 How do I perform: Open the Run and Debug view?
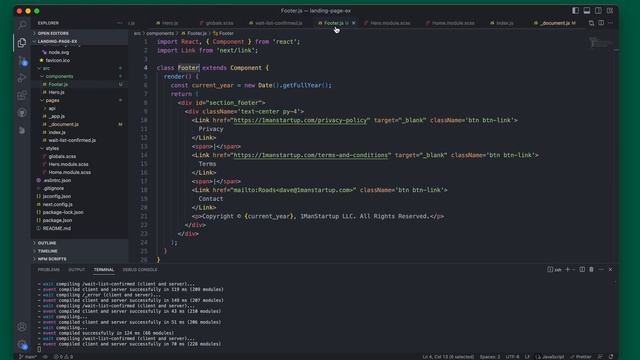(22, 78)
